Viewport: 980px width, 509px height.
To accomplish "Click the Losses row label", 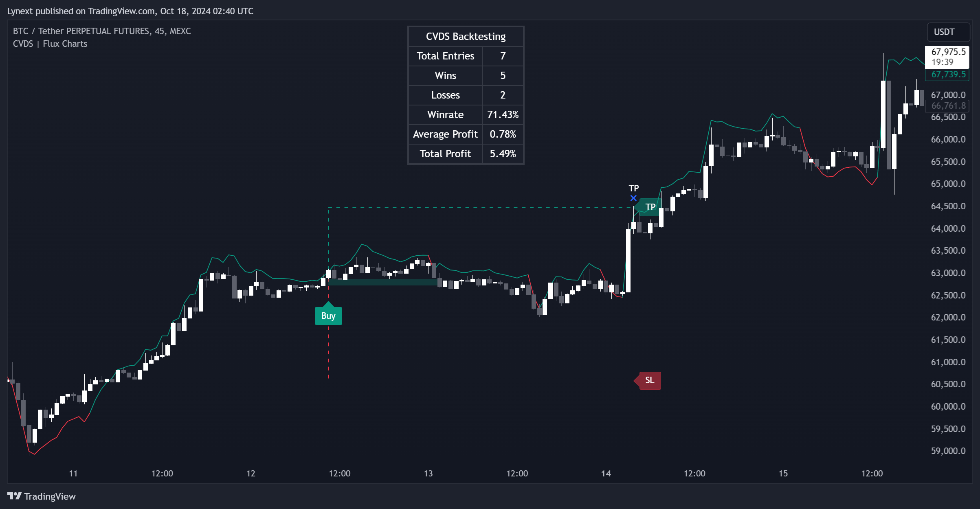I will (445, 95).
